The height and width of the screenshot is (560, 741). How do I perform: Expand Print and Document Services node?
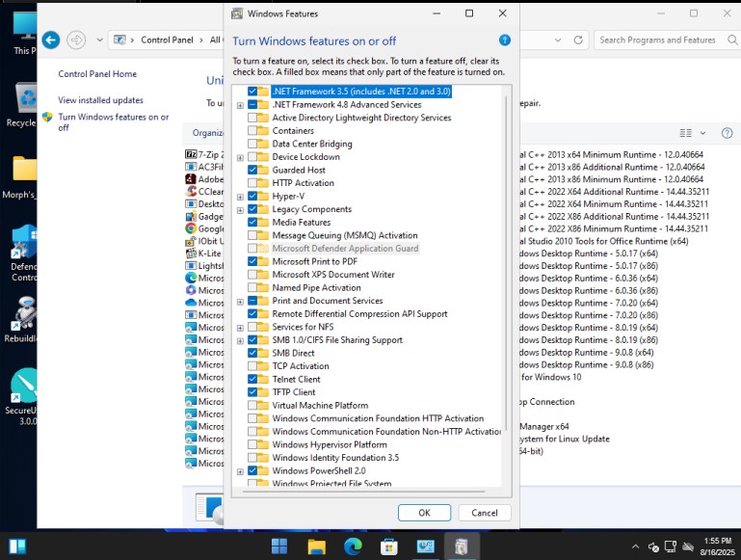coord(240,302)
